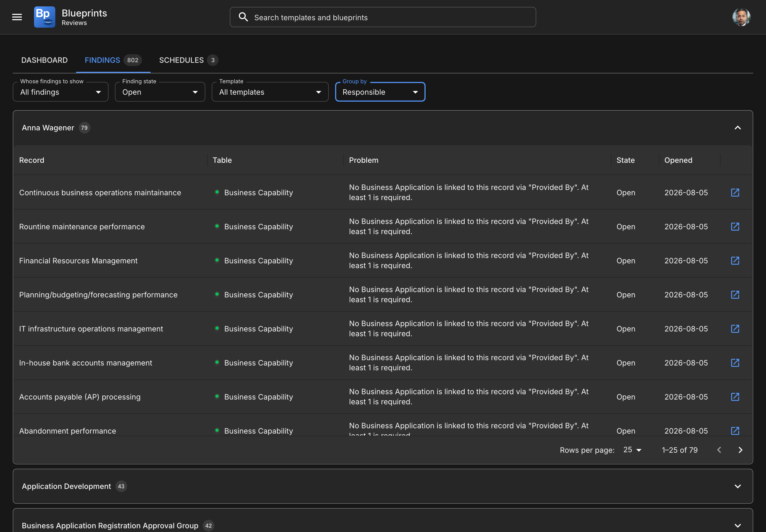
Task: Switch to the Dashboard tab
Action: coord(44,60)
